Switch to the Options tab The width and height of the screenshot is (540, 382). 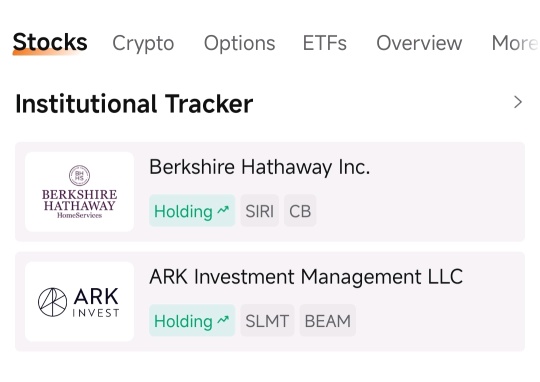coord(240,43)
